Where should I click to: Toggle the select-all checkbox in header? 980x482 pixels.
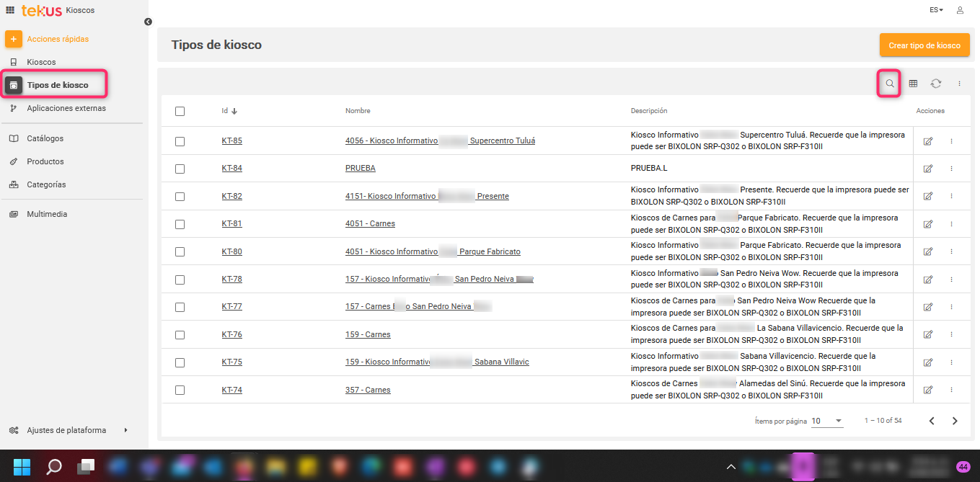[180, 111]
